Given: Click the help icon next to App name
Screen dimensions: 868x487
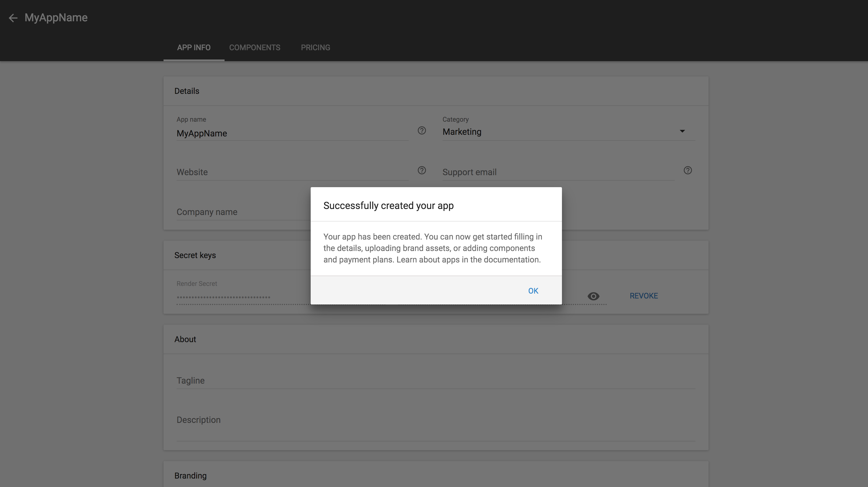Looking at the screenshot, I should [x=422, y=131].
